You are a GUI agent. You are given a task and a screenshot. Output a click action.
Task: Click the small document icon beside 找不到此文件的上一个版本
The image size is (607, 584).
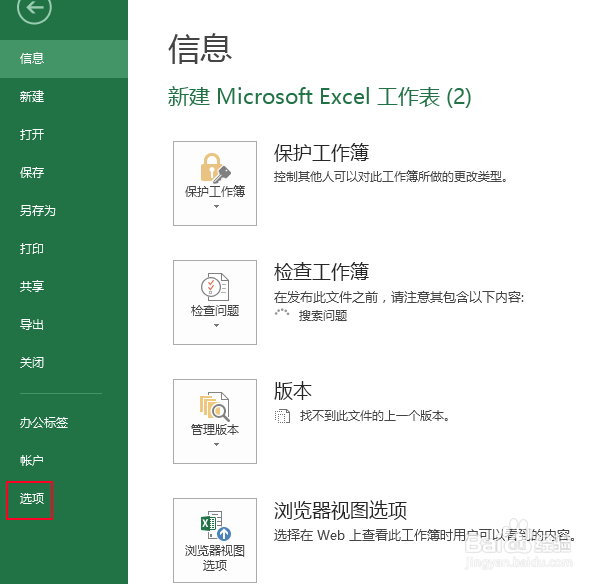282,416
